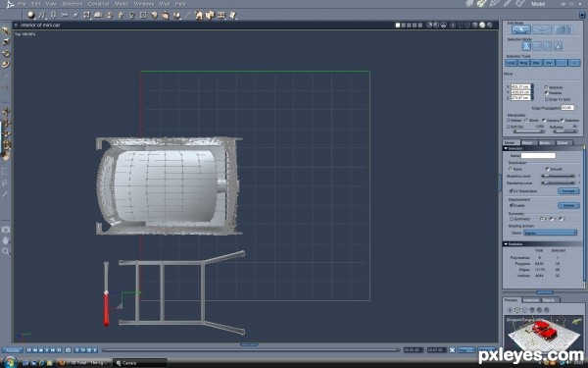
Task: Open the Shading domain Name dropdown
Action: 550,233
